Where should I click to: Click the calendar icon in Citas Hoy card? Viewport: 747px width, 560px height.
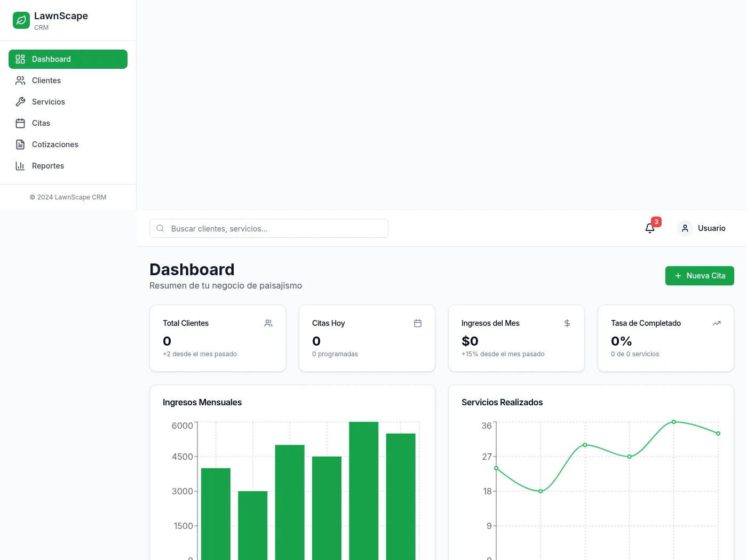click(x=418, y=323)
